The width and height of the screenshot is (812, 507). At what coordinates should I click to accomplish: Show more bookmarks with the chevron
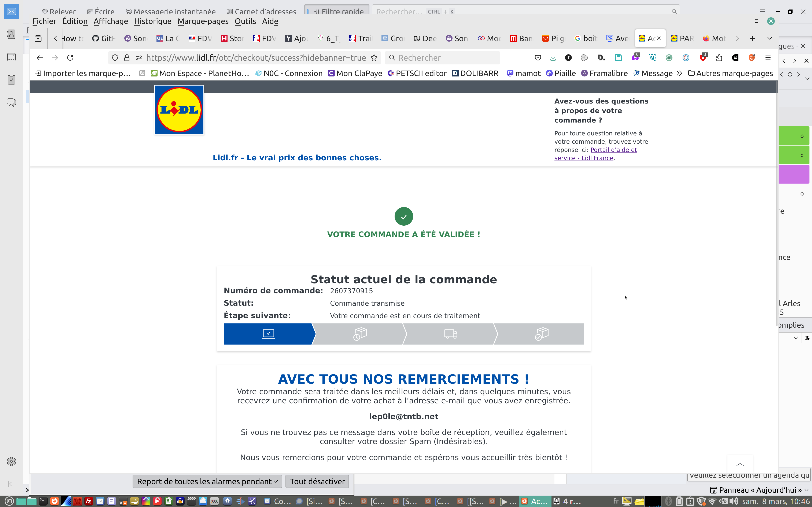[679, 73]
